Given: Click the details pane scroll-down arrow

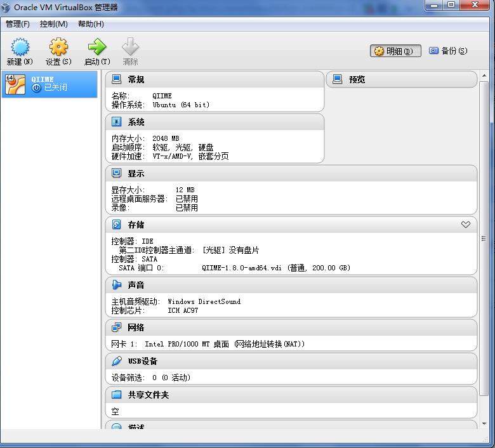Looking at the screenshot, I should click(484, 424).
